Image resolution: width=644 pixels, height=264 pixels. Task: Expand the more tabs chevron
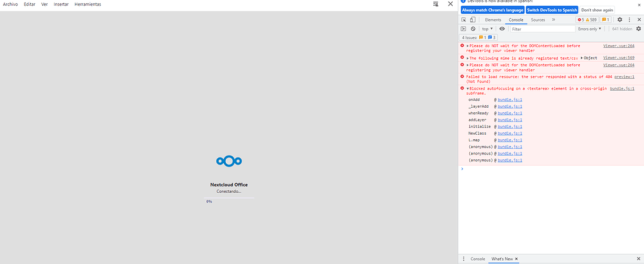pyautogui.click(x=553, y=20)
